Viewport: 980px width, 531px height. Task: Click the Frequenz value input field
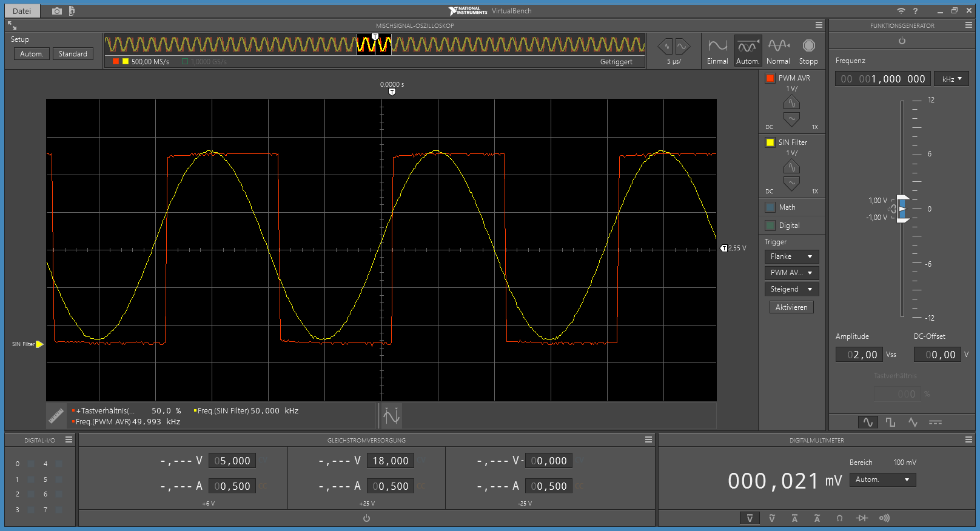coord(882,79)
